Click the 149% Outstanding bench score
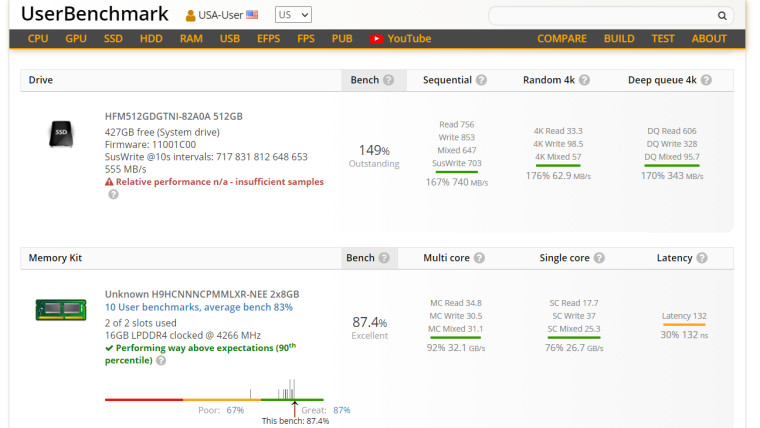Image resolution: width=760 pixels, height=428 pixels. click(374, 156)
